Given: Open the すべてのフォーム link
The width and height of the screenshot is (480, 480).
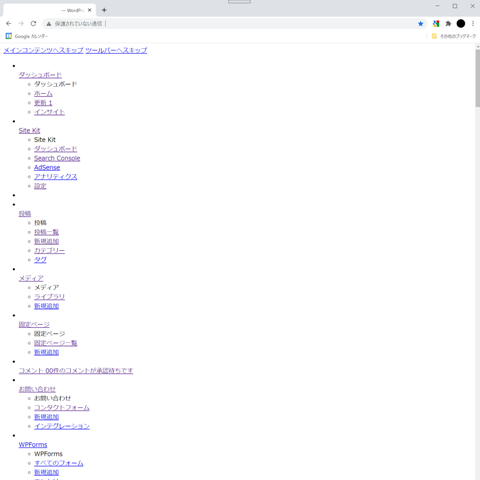Looking at the screenshot, I should pos(59,463).
